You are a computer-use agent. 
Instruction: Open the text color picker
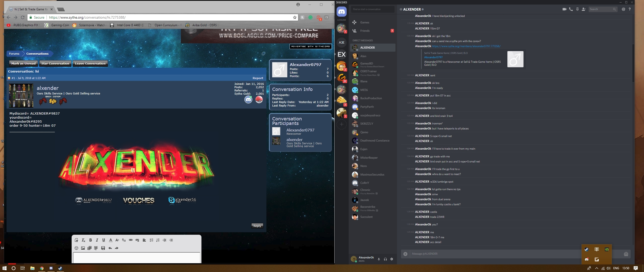(x=110, y=240)
